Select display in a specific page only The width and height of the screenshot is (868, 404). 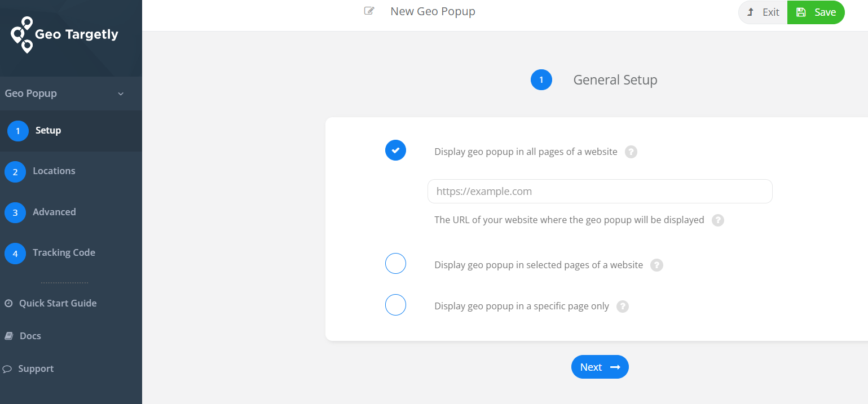395,305
